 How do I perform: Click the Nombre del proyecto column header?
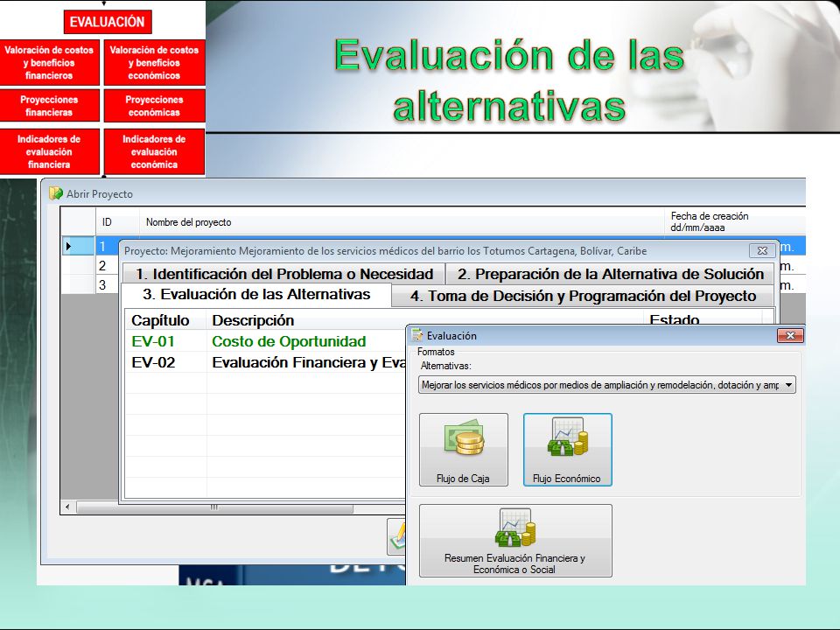[402, 221]
